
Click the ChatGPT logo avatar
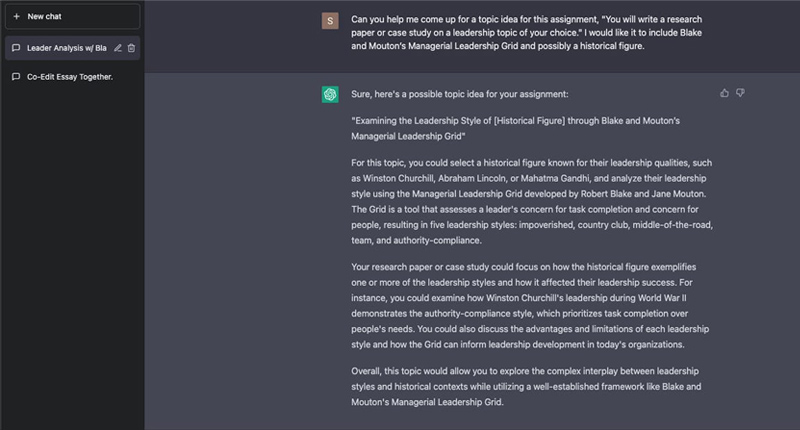[330, 94]
